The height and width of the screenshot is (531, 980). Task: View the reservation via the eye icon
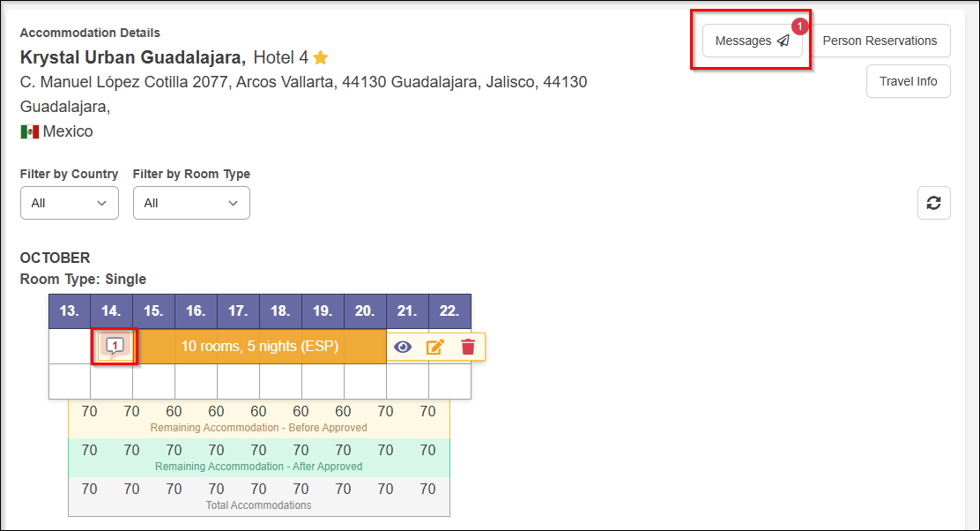coord(403,347)
